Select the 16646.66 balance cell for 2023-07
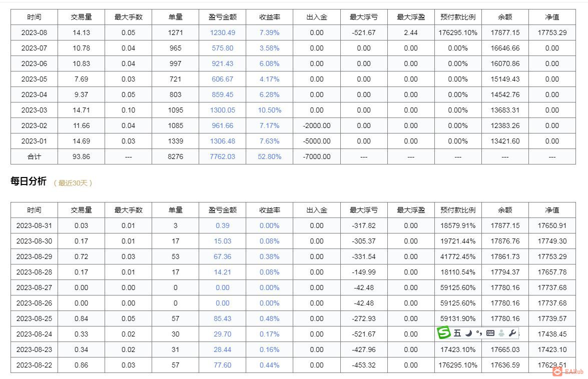 [505, 48]
